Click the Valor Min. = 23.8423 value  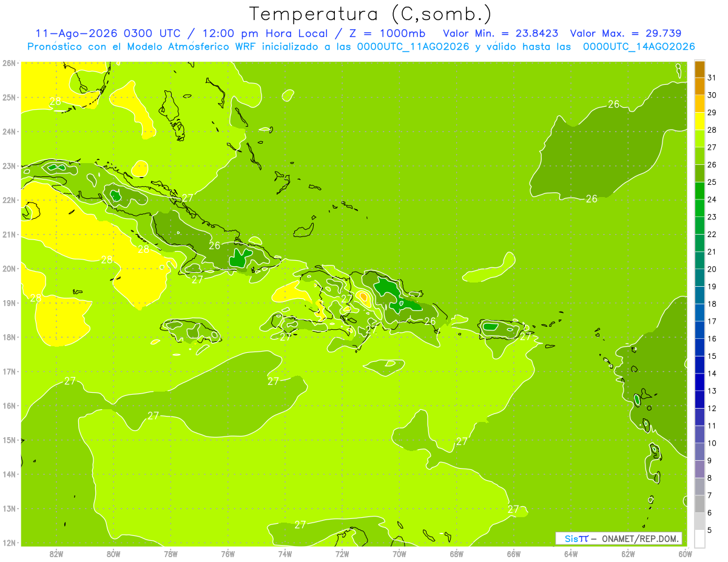[x=500, y=33]
